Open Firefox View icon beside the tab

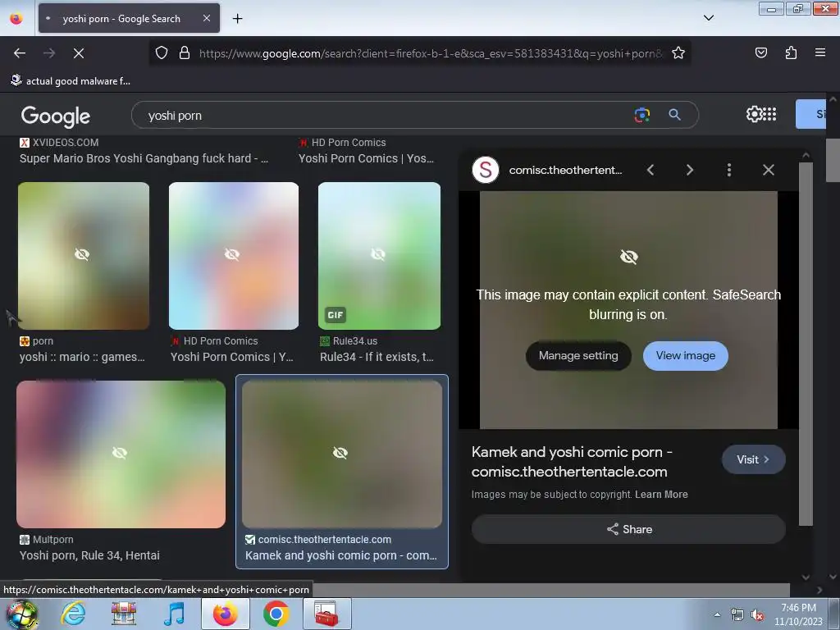point(16,19)
